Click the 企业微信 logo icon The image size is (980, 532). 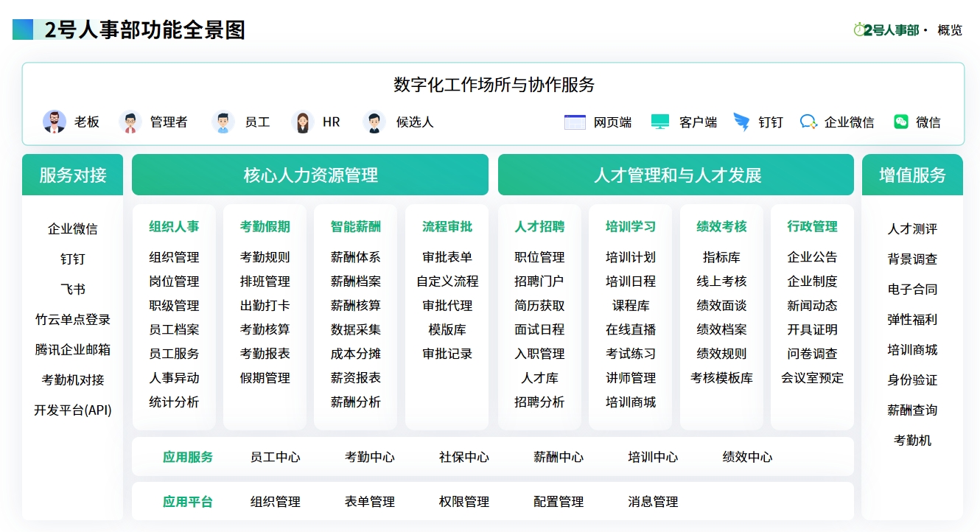click(808, 122)
